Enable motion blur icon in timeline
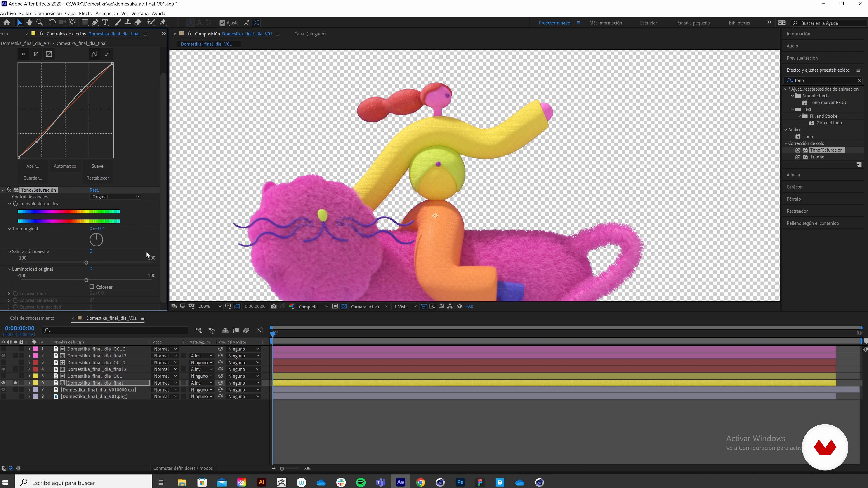The height and width of the screenshot is (488, 868). pos(246,330)
